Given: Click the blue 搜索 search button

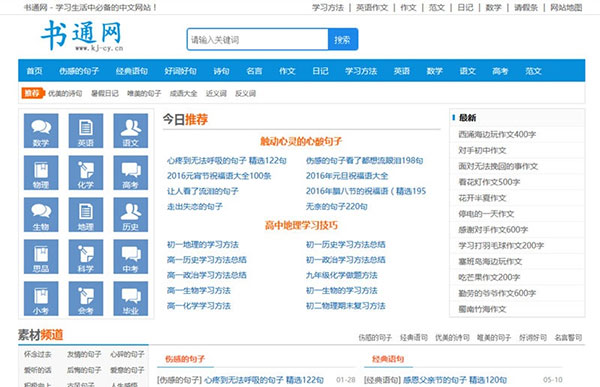Looking at the screenshot, I should 343,39.
